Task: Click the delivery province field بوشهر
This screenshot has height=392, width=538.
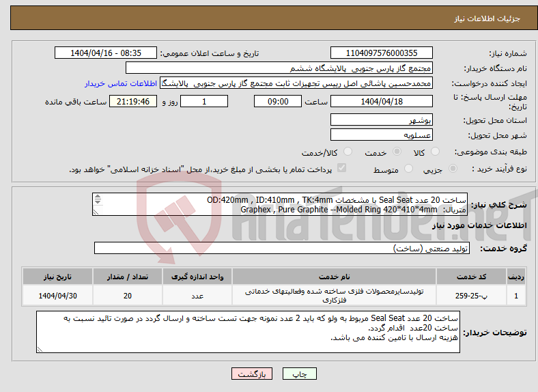Action: (x=381, y=120)
